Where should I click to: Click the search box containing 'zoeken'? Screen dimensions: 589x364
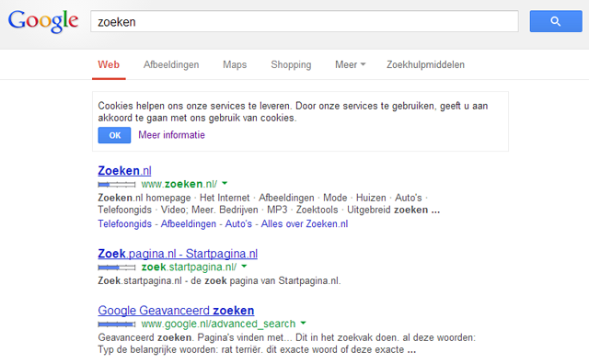pos(305,21)
